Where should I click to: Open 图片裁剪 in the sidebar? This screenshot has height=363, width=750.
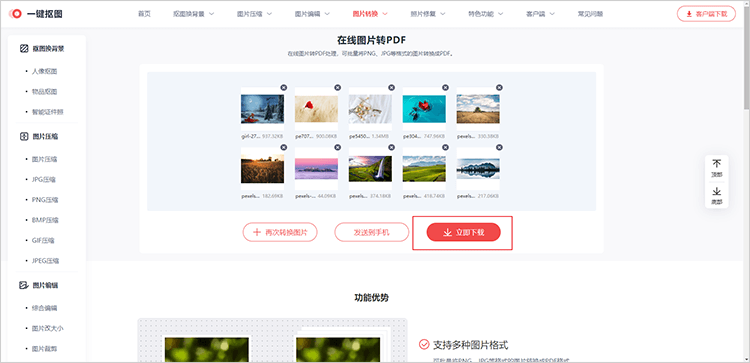(44, 349)
